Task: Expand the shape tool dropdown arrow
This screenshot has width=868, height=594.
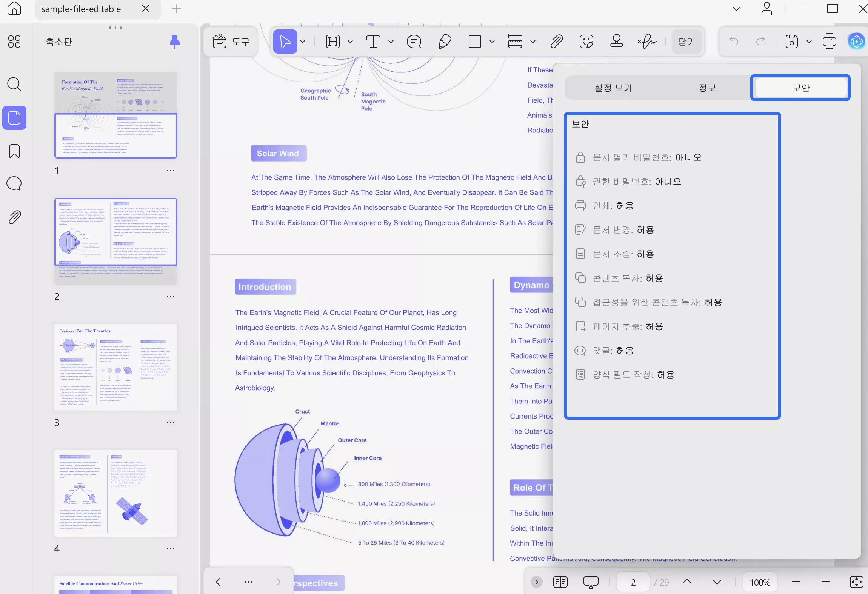Action: [492, 42]
